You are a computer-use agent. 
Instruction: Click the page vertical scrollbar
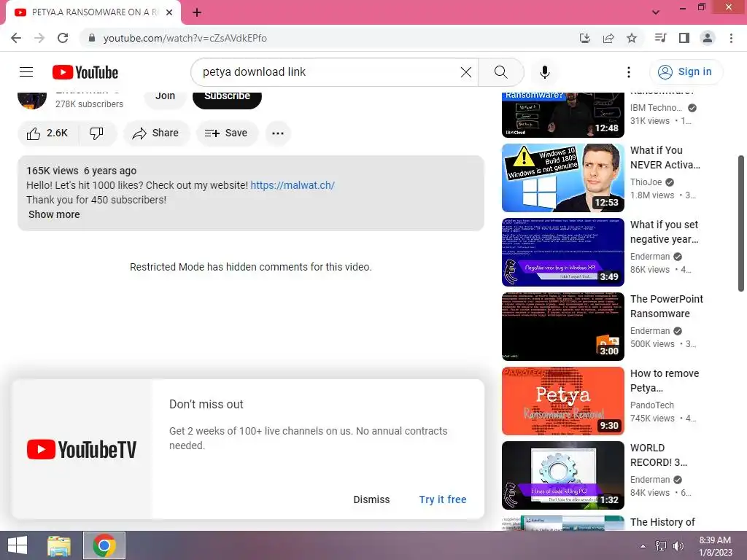[x=741, y=223]
